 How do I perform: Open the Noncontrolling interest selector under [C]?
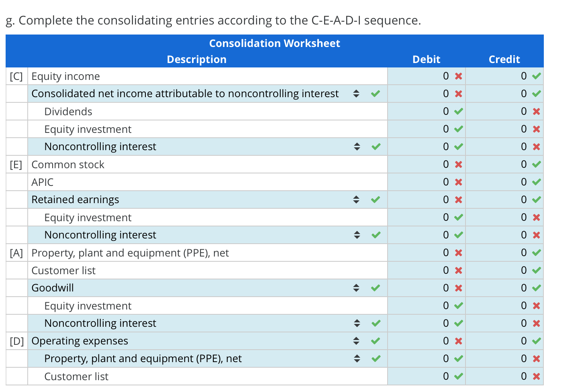(356, 146)
